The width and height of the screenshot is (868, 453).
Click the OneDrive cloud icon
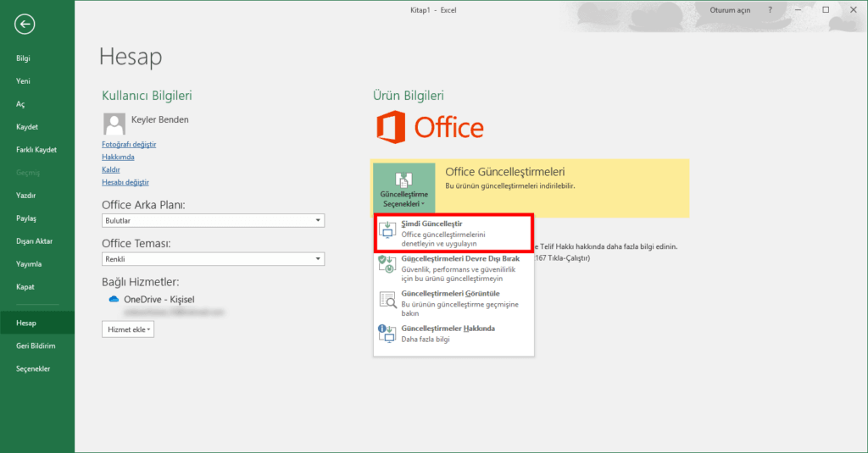(114, 299)
